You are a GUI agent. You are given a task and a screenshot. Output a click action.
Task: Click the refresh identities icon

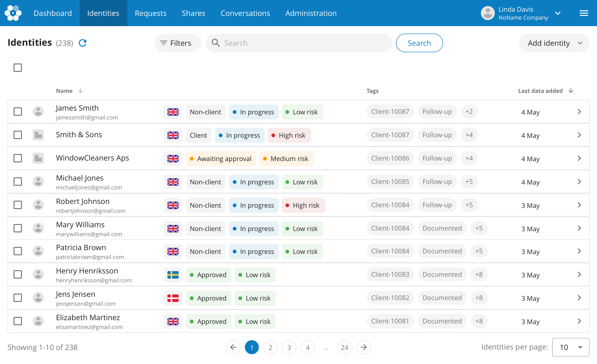tap(83, 43)
